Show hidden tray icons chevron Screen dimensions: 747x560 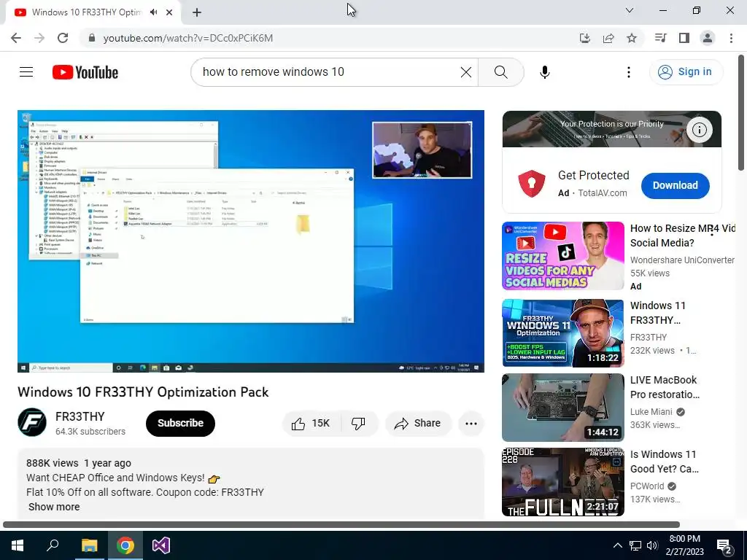tap(617, 545)
